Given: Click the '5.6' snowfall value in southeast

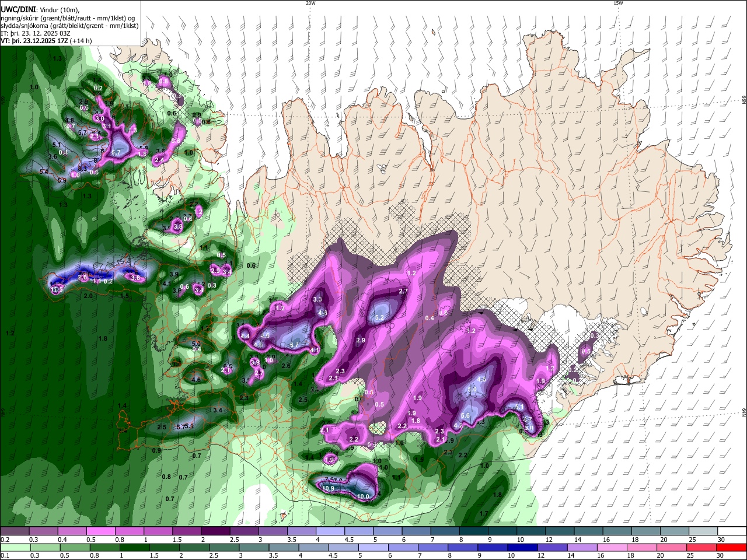Looking at the screenshot, I should (466, 415).
